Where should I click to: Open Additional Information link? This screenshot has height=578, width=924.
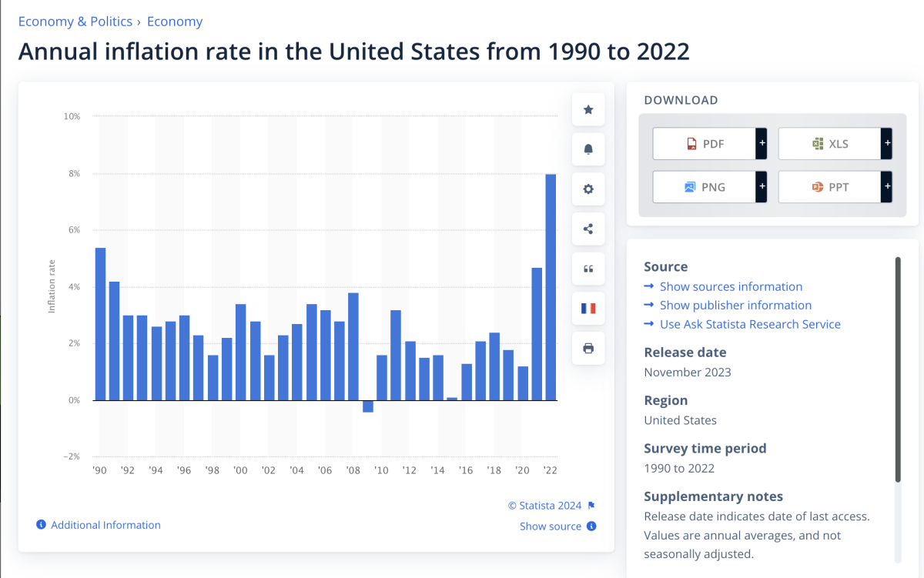[105, 525]
